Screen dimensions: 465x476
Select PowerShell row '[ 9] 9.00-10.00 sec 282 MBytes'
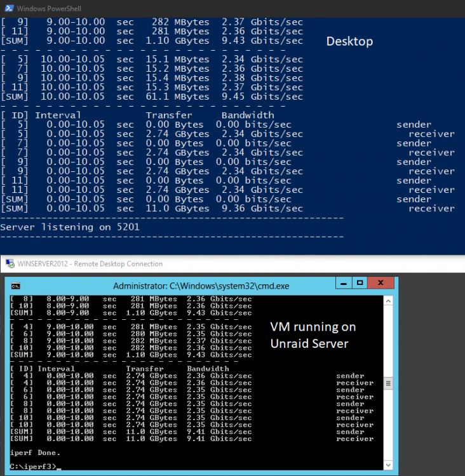click(152, 22)
